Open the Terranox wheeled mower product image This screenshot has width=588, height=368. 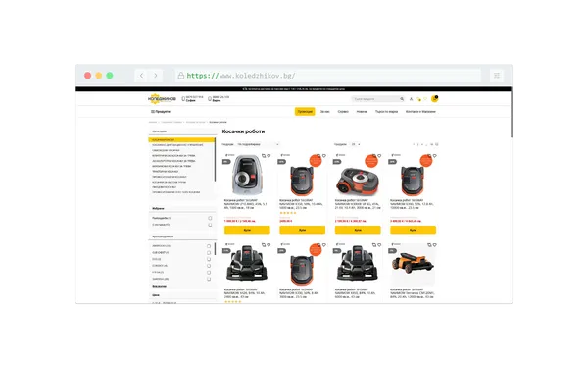click(413, 263)
